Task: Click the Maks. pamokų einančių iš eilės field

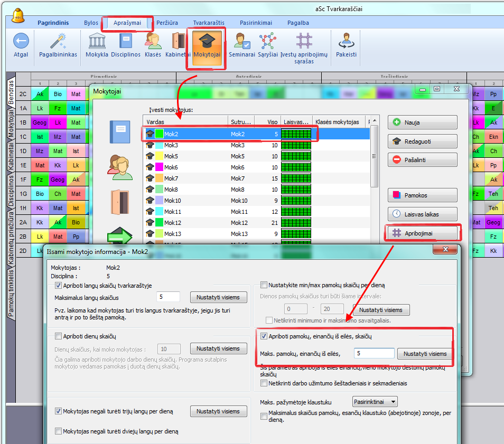Action: coord(374,354)
